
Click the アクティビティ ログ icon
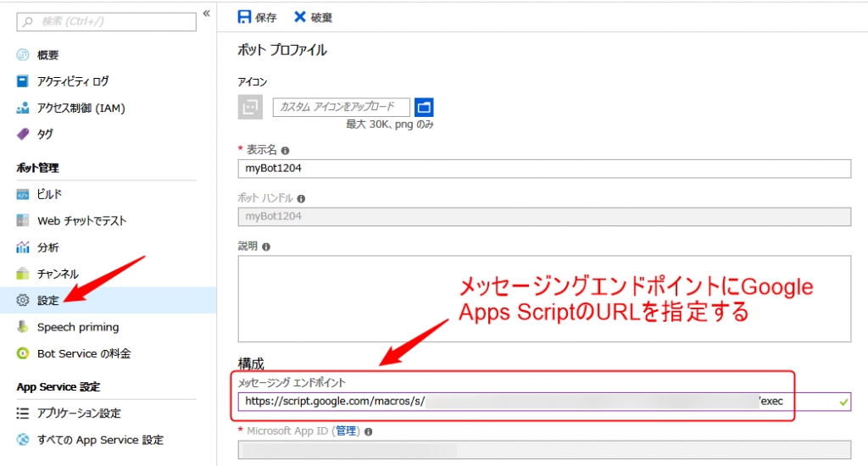[23, 81]
